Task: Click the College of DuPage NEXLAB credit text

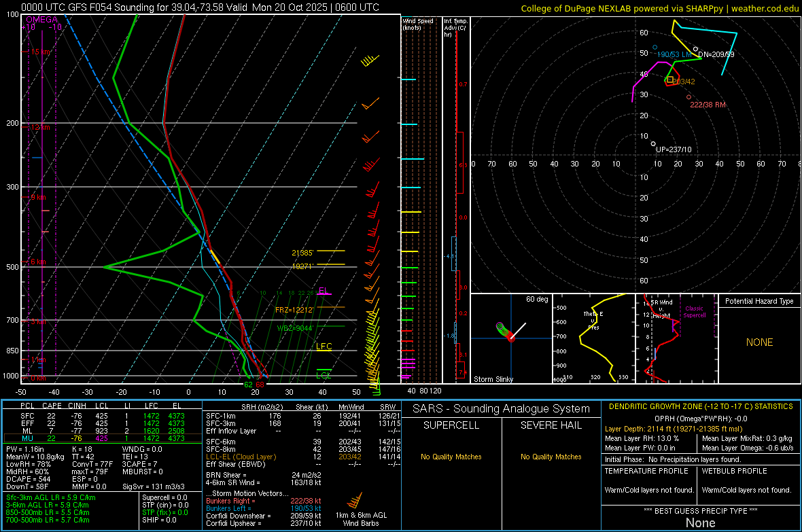Action: (x=659, y=8)
